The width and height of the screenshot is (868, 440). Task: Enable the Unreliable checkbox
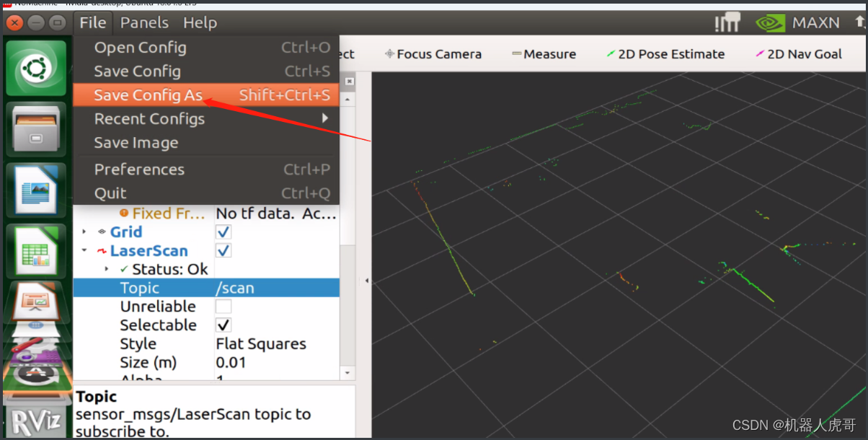223,307
